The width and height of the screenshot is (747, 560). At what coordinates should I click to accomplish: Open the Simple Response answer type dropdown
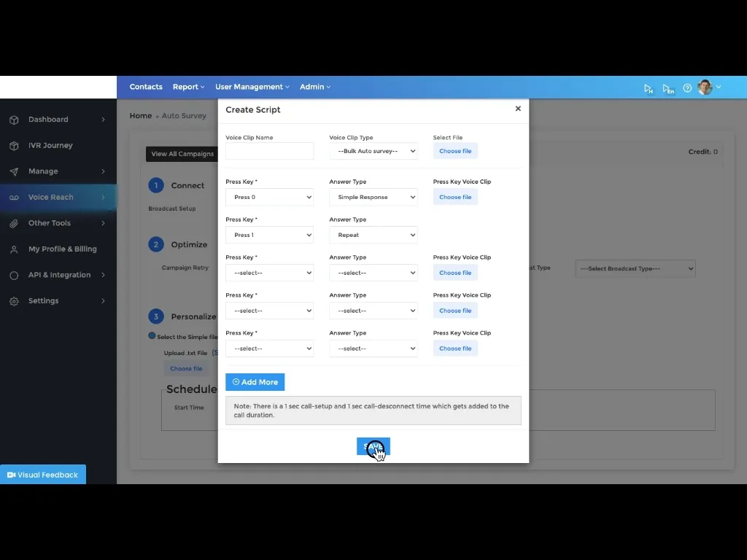click(373, 197)
